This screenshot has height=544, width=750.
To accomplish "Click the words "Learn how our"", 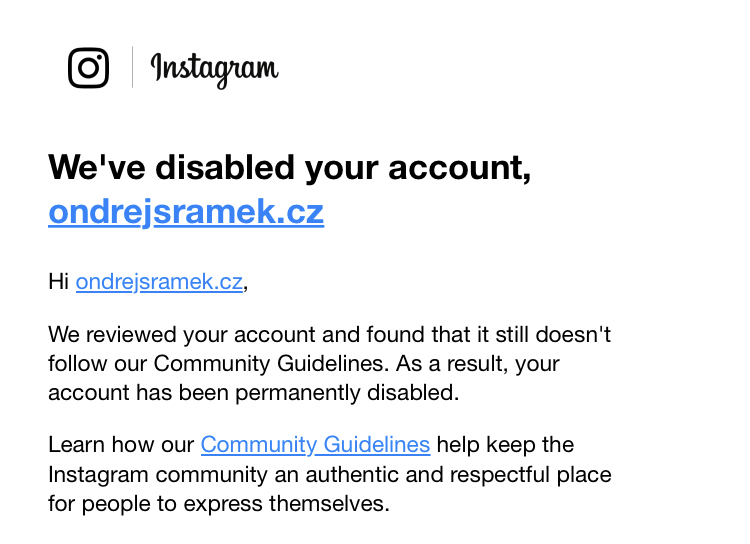I will [121, 444].
